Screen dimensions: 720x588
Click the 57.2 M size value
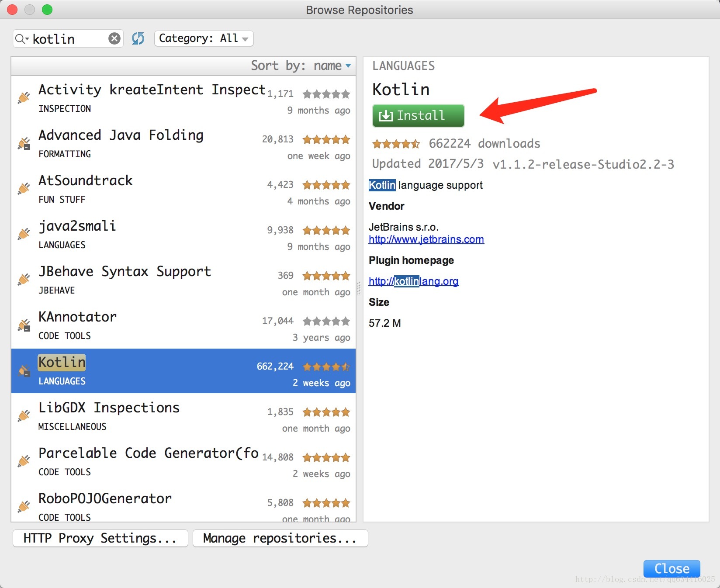tap(385, 323)
